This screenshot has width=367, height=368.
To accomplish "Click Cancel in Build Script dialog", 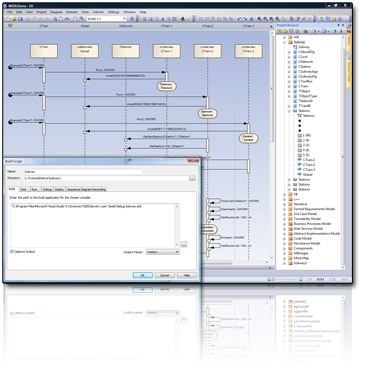I will pyautogui.click(x=164, y=275).
